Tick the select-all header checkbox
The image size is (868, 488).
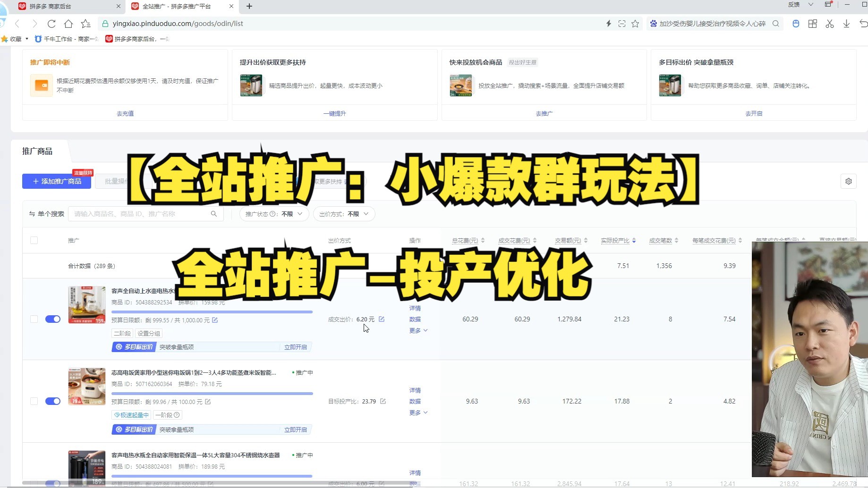[x=34, y=240]
